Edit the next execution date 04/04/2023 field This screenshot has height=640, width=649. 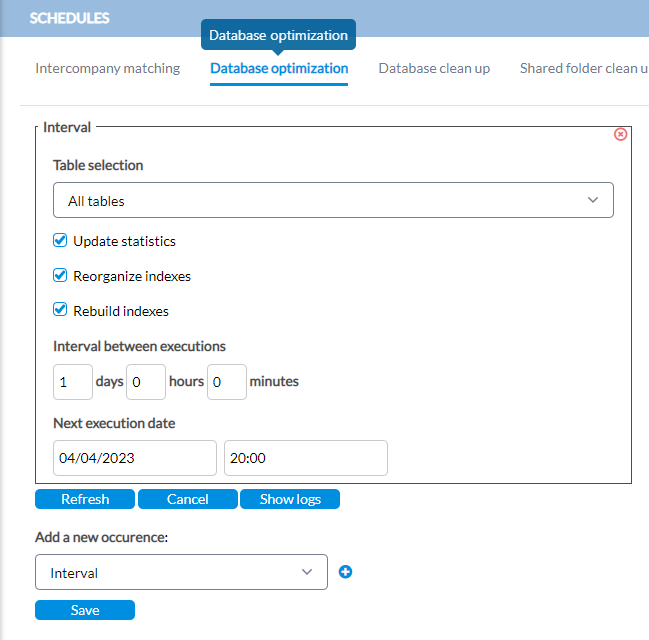pyautogui.click(x=135, y=458)
